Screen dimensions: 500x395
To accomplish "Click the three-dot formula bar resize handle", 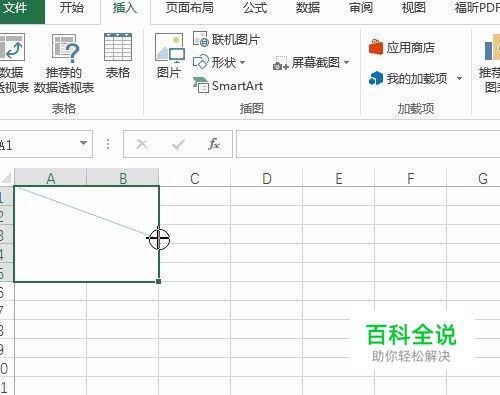I will click(x=108, y=144).
